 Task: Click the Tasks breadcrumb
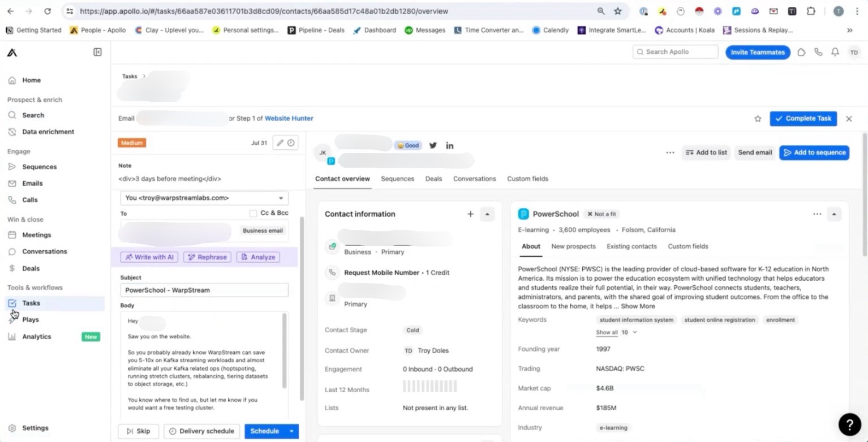130,76
